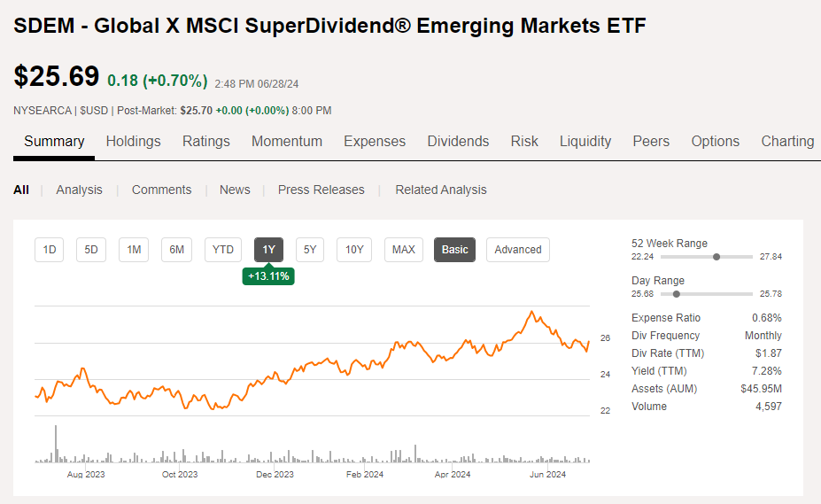Open the Ratings tab
The width and height of the screenshot is (821, 504).
pyautogui.click(x=205, y=142)
